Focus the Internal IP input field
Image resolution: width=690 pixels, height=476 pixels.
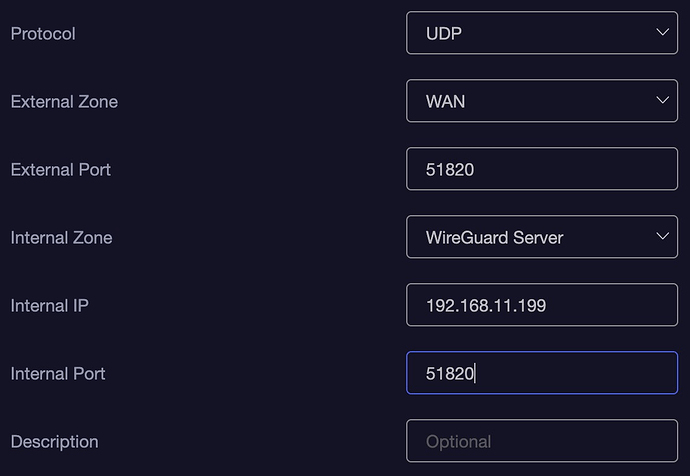[x=541, y=305]
